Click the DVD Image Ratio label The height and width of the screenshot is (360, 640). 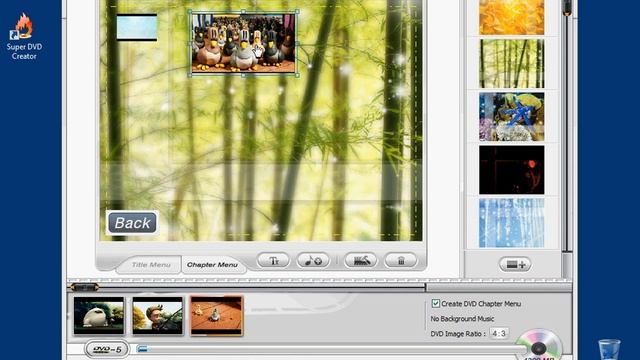tap(458, 333)
